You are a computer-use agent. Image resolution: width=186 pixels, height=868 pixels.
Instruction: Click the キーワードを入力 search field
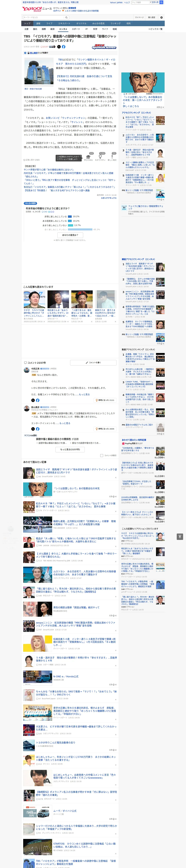click(44, 17)
